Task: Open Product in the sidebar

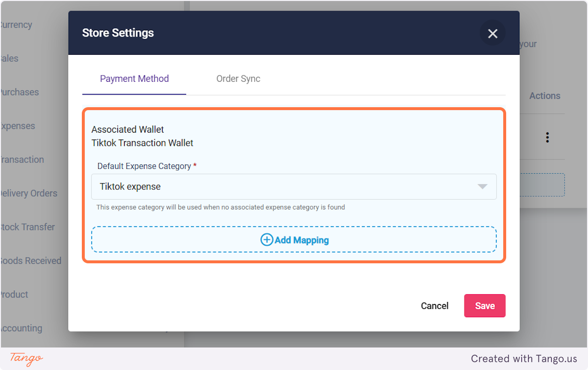Action: click(x=14, y=295)
